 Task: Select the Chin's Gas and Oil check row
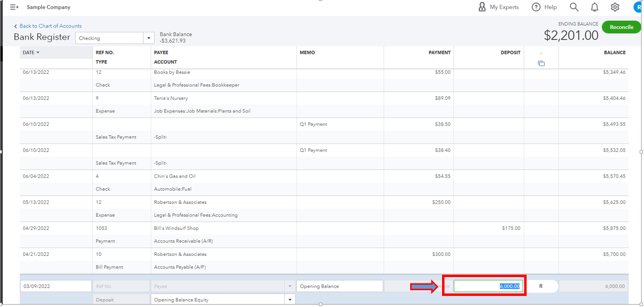[x=175, y=176]
